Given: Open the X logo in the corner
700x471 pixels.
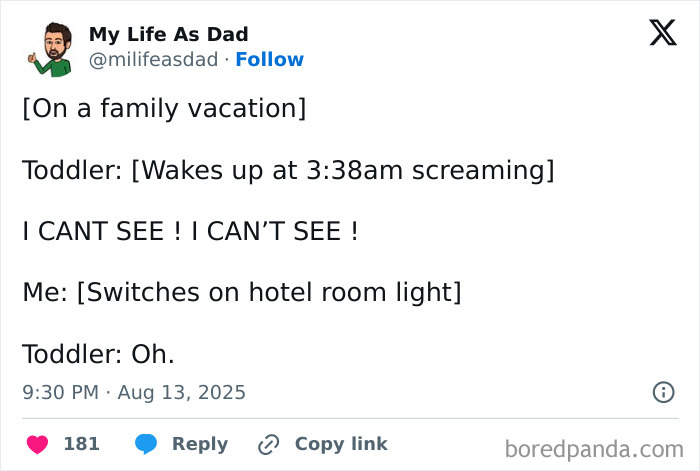Looking at the screenshot, I should [x=663, y=32].
